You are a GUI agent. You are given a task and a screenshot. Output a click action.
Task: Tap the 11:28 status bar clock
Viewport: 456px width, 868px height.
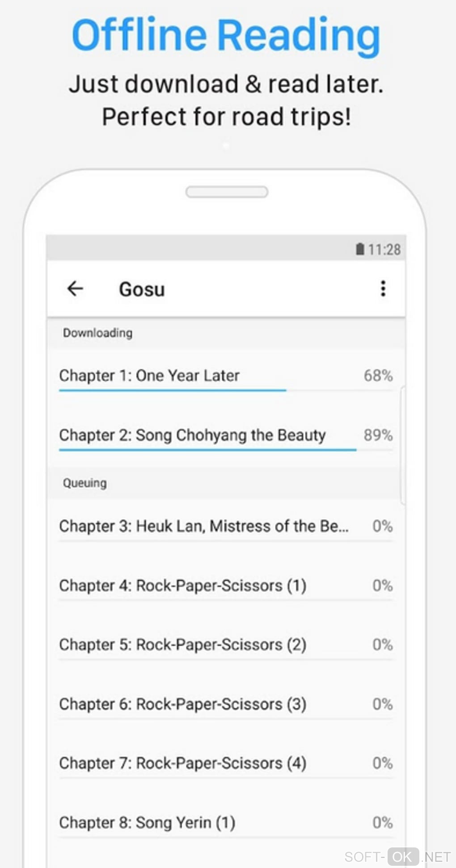384,249
